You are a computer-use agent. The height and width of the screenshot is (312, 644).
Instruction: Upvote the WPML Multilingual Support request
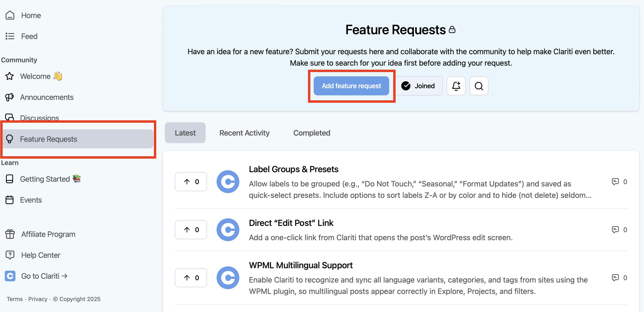point(191,278)
